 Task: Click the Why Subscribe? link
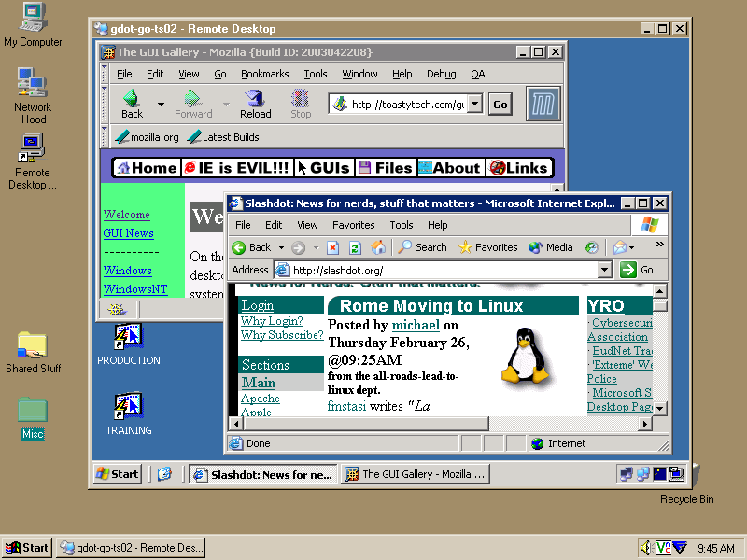(x=282, y=335)
